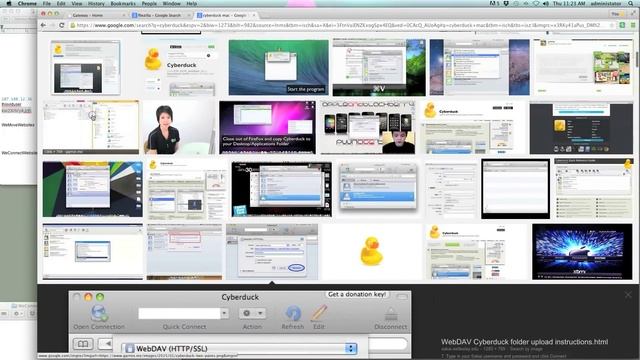Open the Bookmarks menu
The height and width of the screenshot is (360, 640).
coord(123,3)
